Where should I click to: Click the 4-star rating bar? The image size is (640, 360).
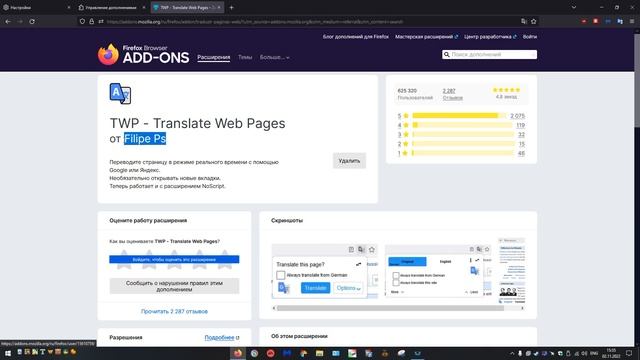click(462, 125)
